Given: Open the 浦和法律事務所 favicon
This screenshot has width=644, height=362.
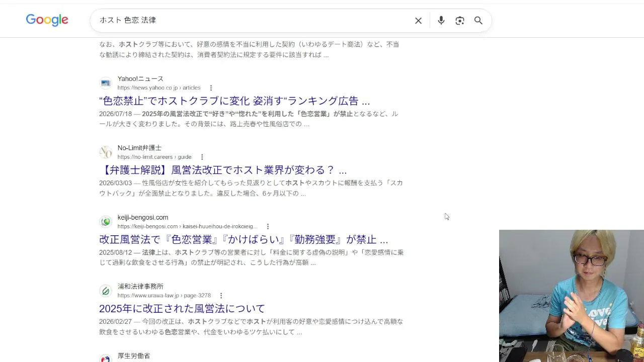Looking at the screenshot, I should (106, 291).
